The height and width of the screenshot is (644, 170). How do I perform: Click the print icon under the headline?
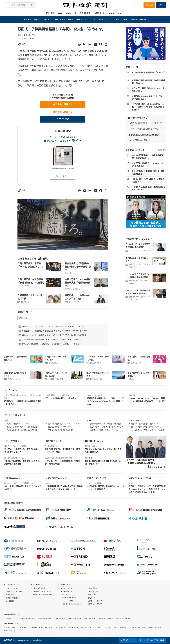(79, 44)
